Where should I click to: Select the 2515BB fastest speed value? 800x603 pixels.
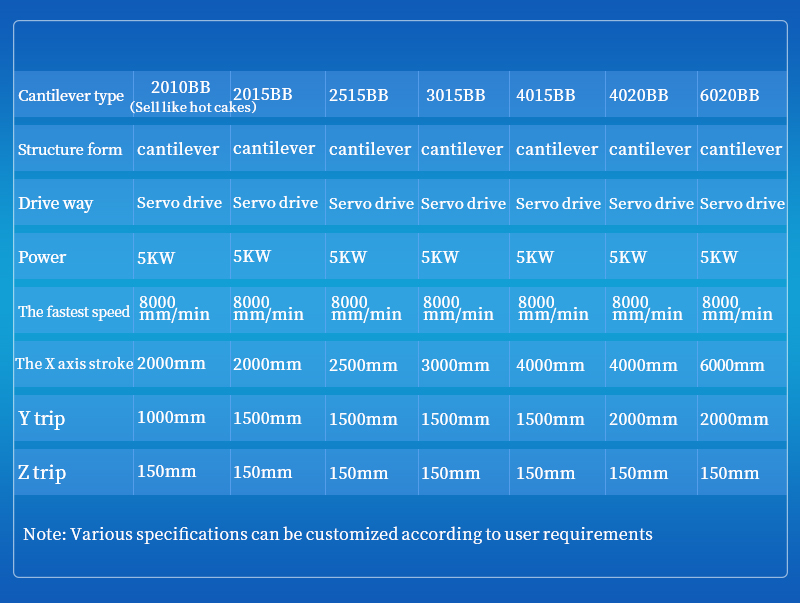(x=366, y=309)
